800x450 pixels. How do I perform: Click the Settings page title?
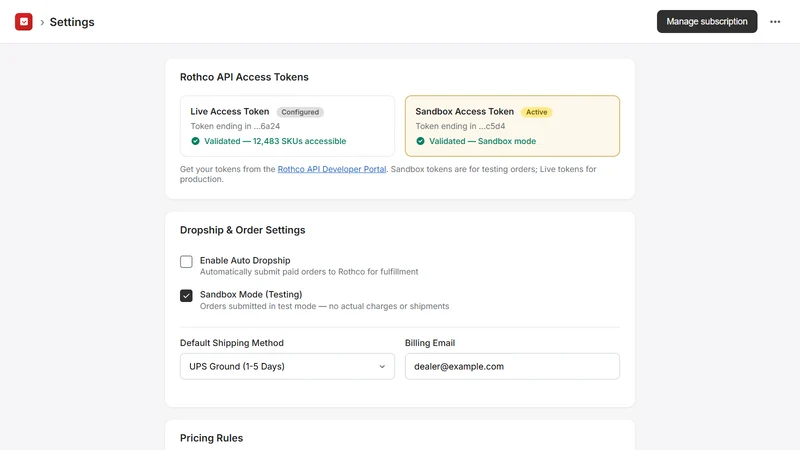click(72, 22)
